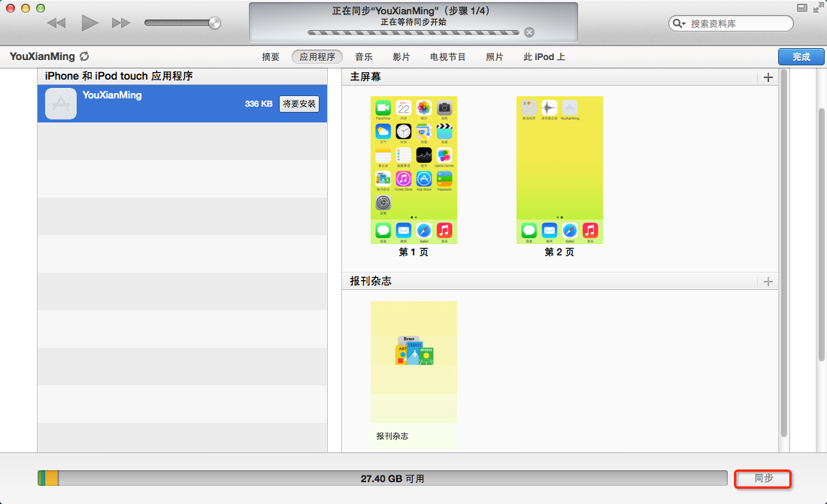Select the Game Center icon

pos(444,155)
